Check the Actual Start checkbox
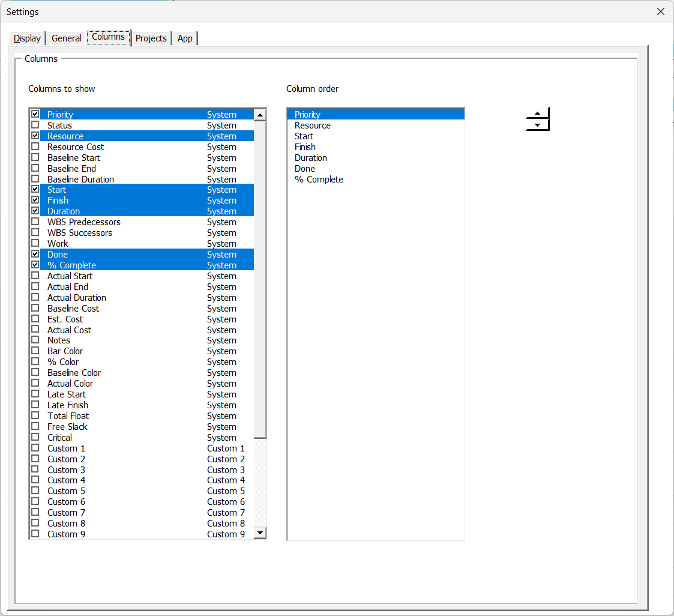The height and width of the screenshot is (616, 674). [x=35, y=276]
